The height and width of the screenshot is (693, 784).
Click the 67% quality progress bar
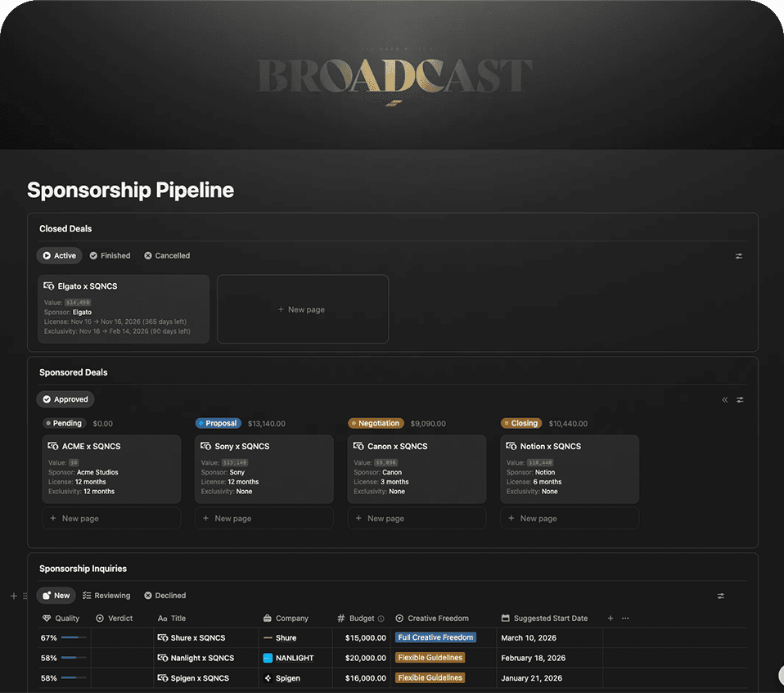[74, 637]
